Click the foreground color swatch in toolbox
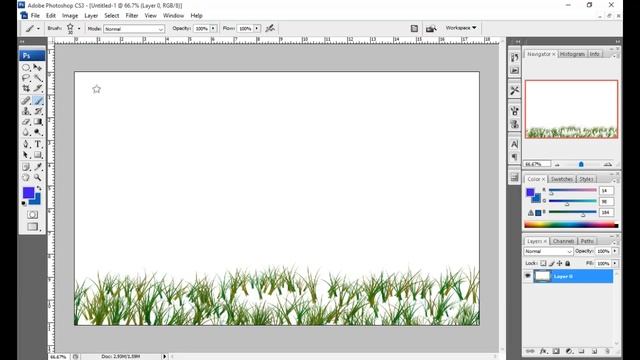Image resolution: width=640 pixels, height=360 pixels. click(x=28, y=193)
